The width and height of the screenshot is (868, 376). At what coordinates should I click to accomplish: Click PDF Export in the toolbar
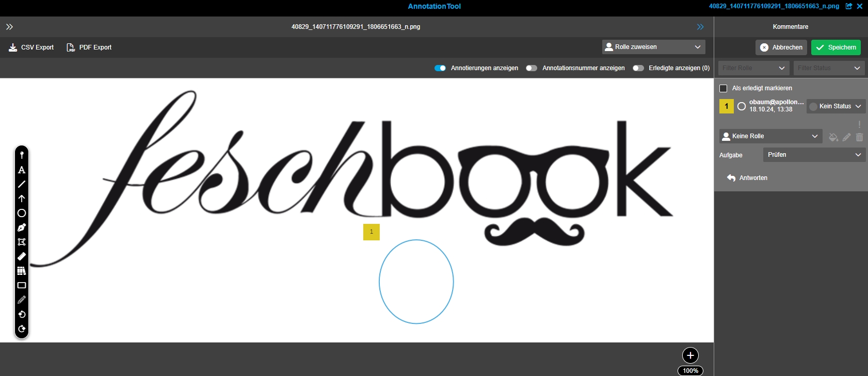[89, 47]
